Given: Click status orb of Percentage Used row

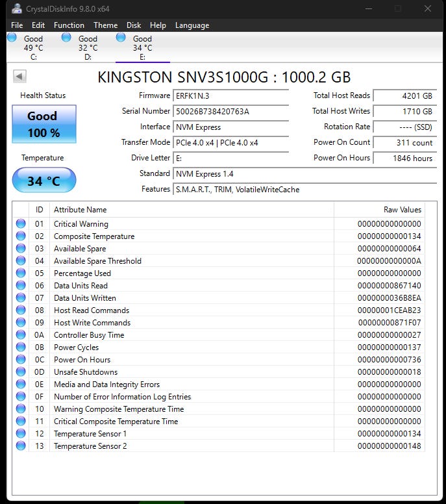Looking at the screenshot, I should point(21,273).
